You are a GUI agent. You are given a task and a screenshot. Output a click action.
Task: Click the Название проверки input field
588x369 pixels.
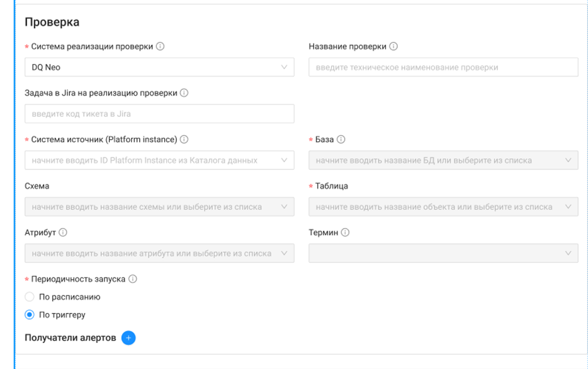coord(443,68)
